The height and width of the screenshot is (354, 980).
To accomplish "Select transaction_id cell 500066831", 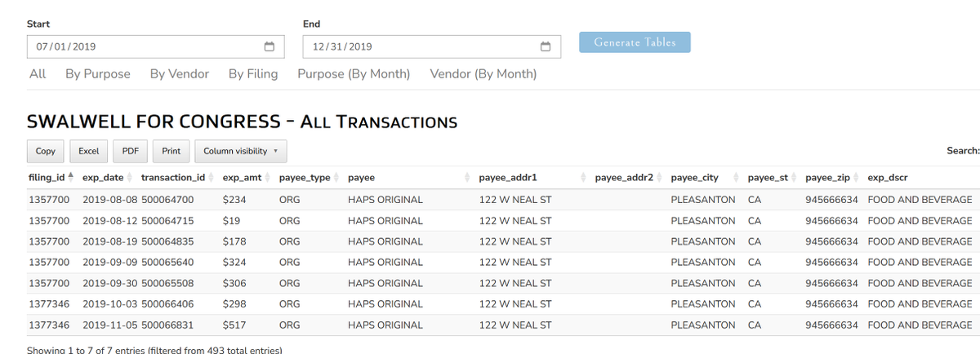I will pos(167,325).
